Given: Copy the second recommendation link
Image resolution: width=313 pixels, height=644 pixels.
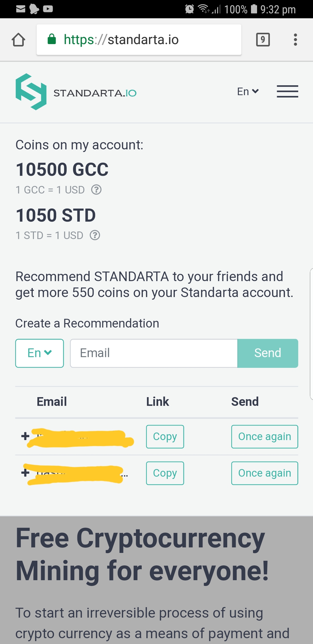Looking at the screenshot, I should coord(165,473).
